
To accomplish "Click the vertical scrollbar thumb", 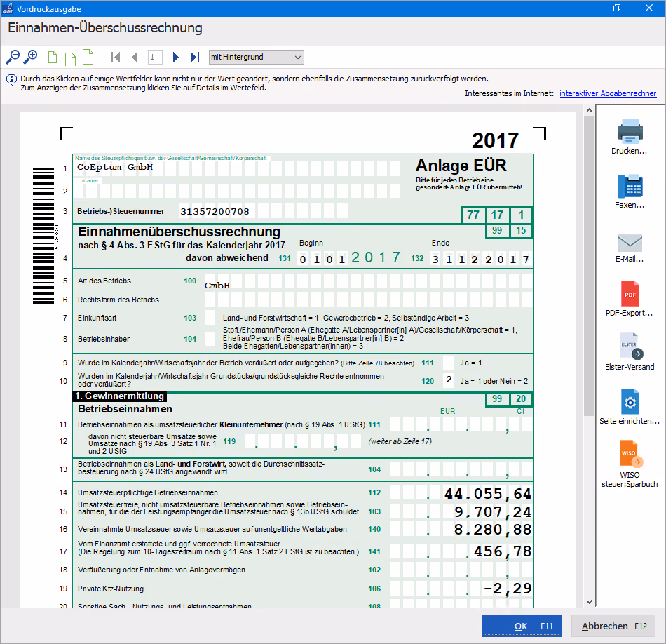I will click(589, 266).
